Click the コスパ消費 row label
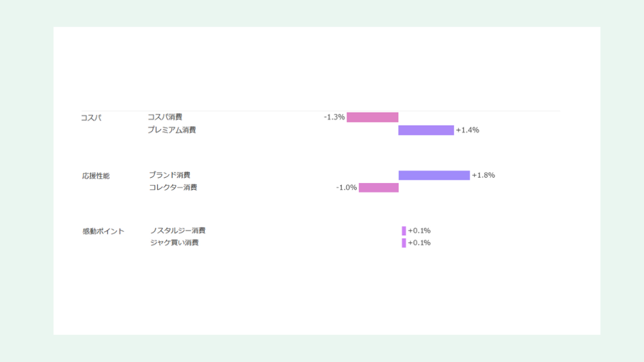Screen dimensions: 644x362 pos(165,117)
